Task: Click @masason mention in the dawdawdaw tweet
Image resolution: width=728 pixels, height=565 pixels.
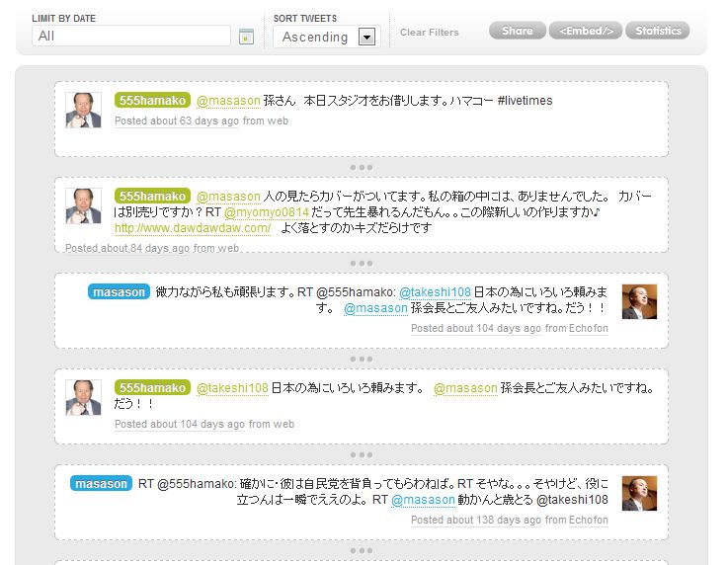Action: tap(228, 197)
